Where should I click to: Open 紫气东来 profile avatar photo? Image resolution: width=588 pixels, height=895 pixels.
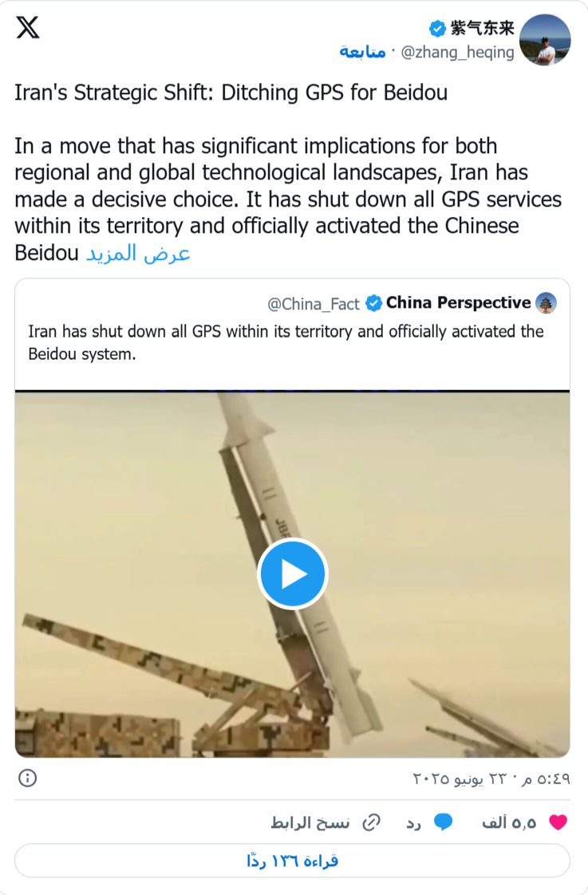tap(545, 40)
